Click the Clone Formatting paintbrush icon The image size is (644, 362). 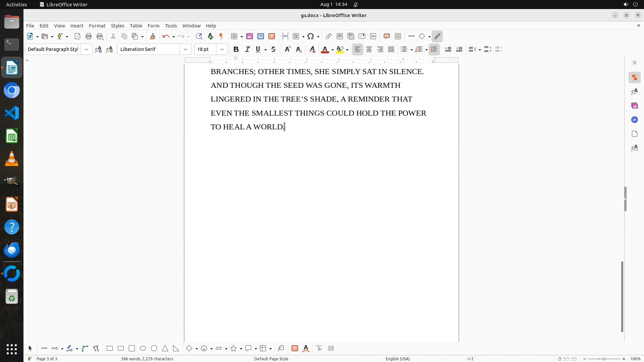(153, 36)
